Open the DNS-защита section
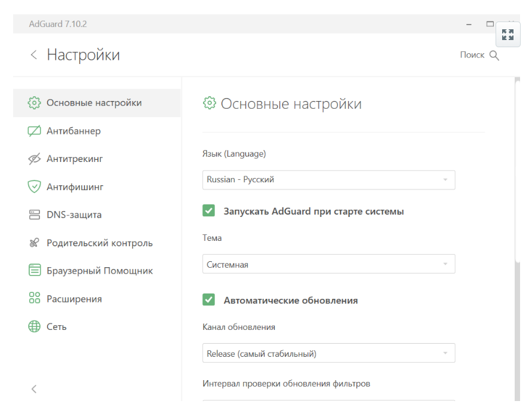The image size is (532, 413). tap(97, 215)
